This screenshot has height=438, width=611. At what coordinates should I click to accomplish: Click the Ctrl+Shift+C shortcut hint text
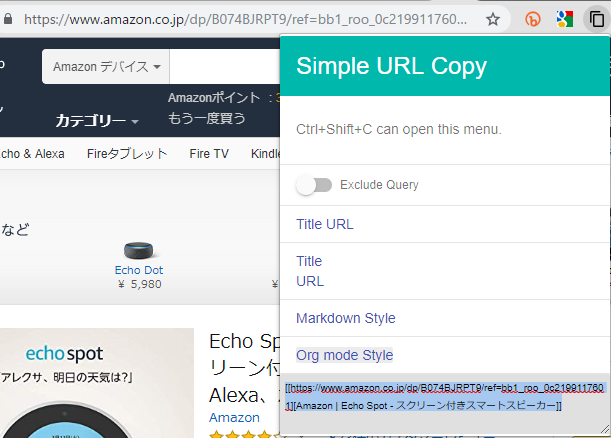[399, 129]
